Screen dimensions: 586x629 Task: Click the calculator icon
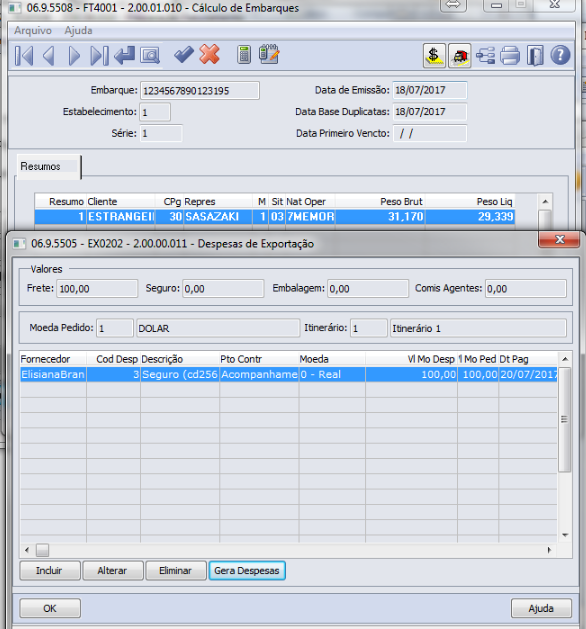point(244,55)
